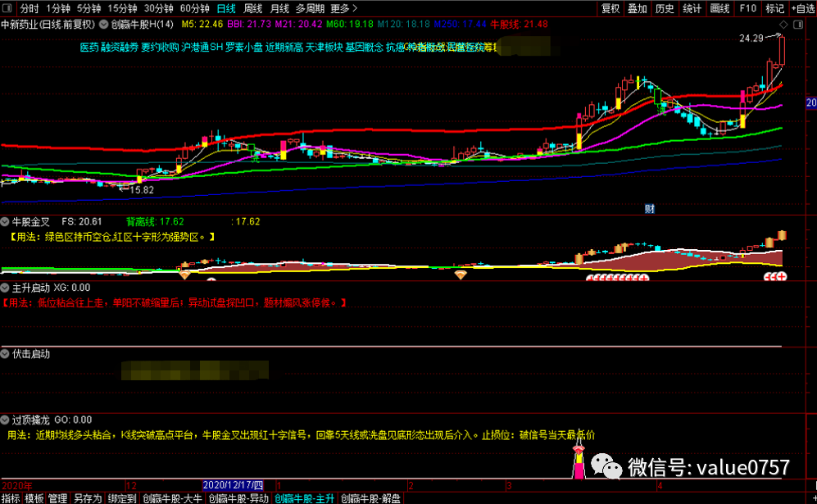Click the month 12 label on time axis
The width and height of the screenshot is (817, 504).
click(x=131, y=486)
